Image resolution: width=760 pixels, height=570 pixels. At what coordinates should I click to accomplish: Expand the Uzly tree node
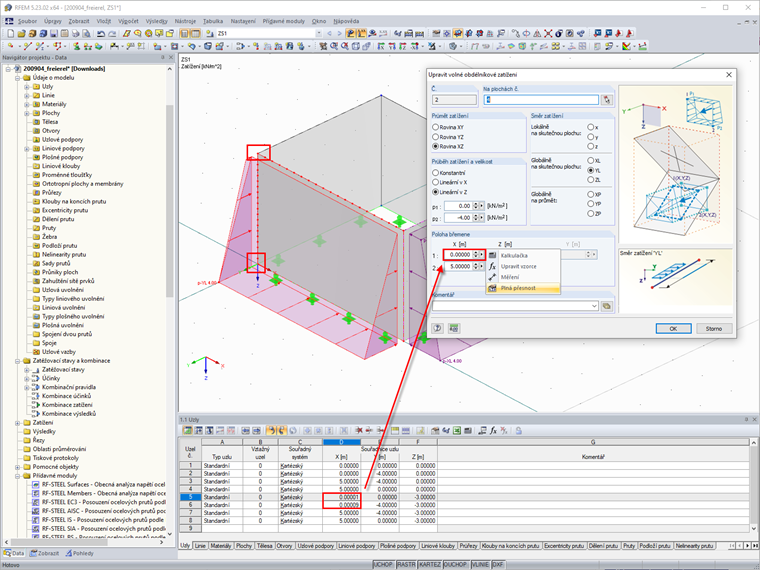pos(27,87)
